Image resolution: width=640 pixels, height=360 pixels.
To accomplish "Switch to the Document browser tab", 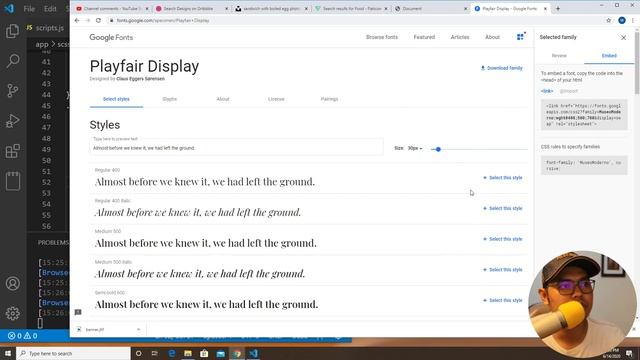I will click(x=432, y=9).
